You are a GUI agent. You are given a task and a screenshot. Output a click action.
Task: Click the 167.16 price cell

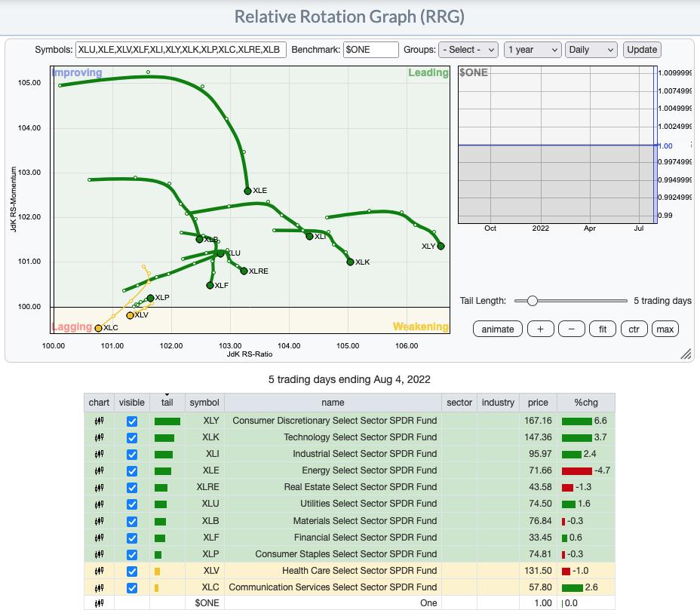point(538,421)
